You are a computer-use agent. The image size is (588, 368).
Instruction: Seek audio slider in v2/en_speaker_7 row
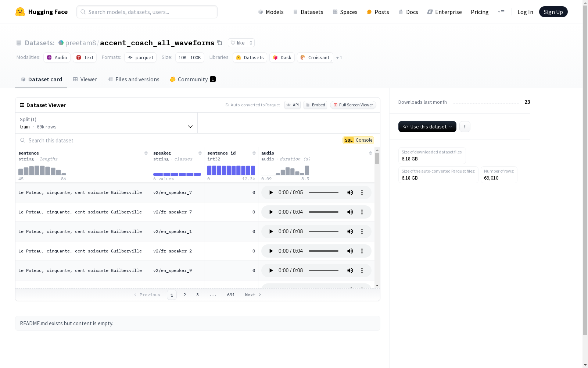[x=323, y=192]
